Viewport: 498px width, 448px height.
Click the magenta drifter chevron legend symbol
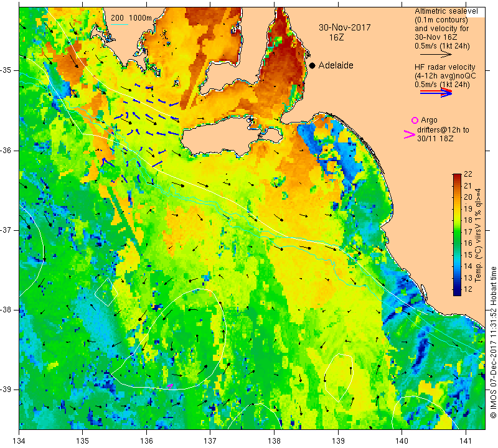(x=410, y=134)
